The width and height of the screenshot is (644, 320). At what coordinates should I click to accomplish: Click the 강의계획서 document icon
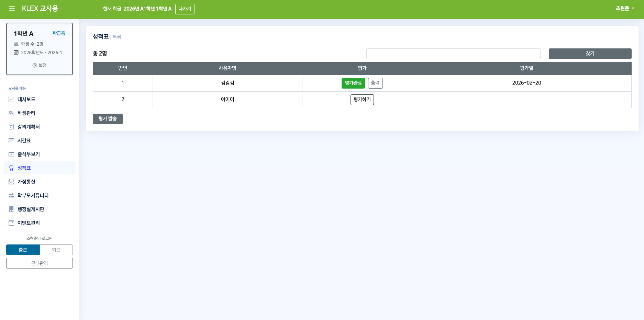tap(11, 127)
